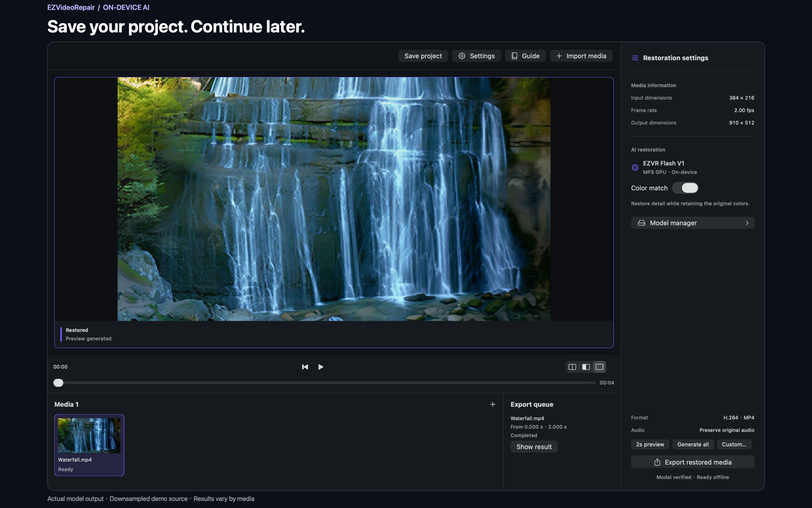Image resolution: width=812 pixels, height=508 pixels.
Task: Open the Guide from the toolbar
Action: (x=525, y=56)
